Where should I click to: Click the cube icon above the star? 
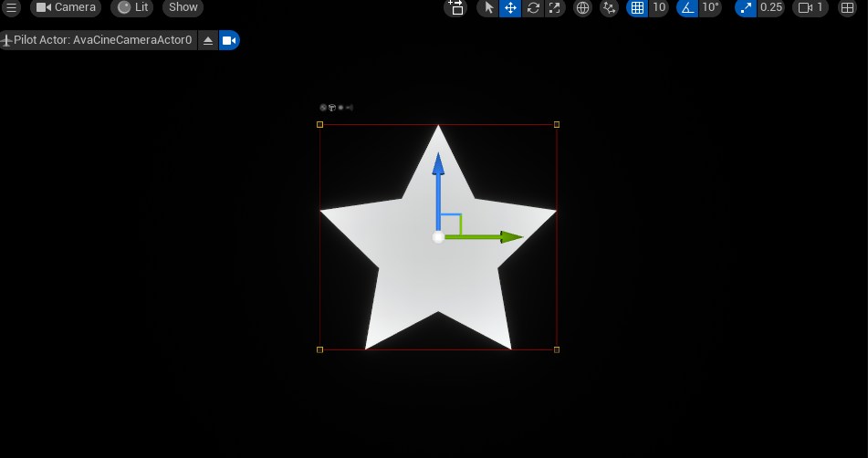point(331,108)
